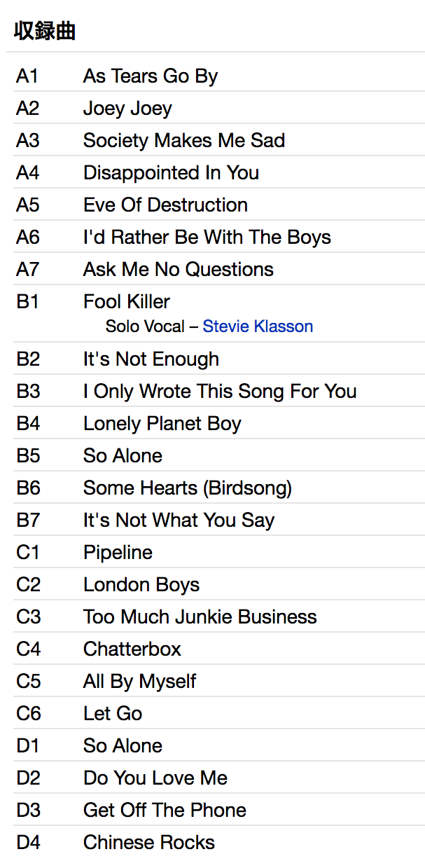Select I Only Wrote This Song For You
Viewport: 425px width, 868px height.
pyautogui.click(x=220, y=392)
